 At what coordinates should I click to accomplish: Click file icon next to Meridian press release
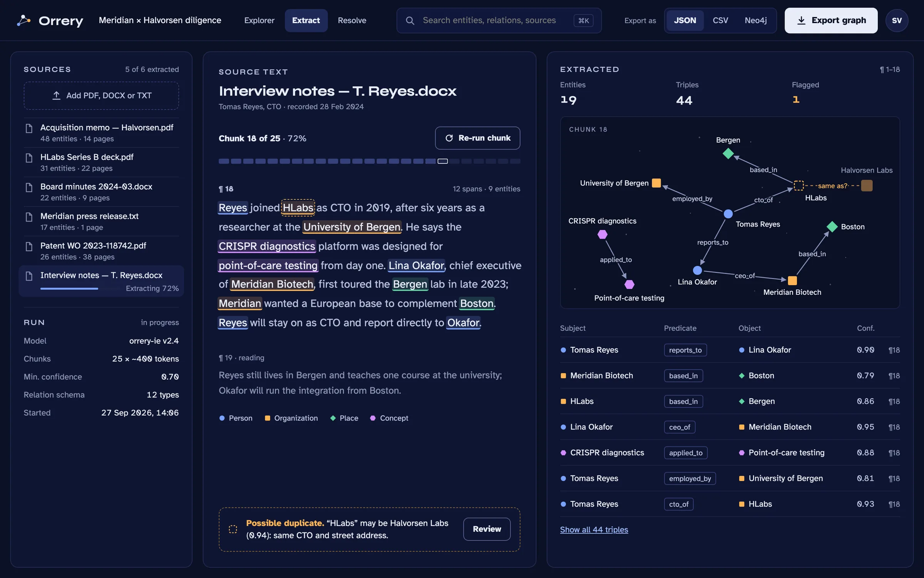point(29,217)
